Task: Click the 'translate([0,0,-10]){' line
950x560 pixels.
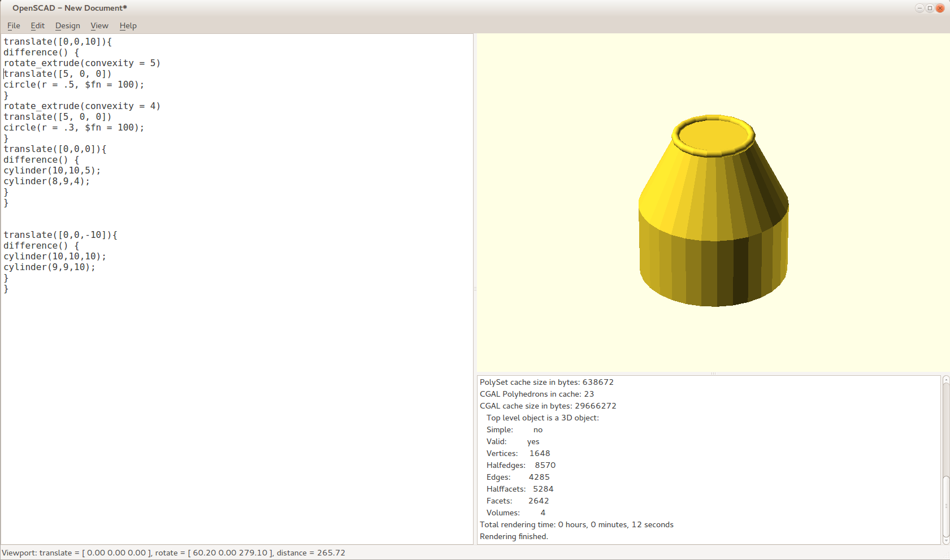Action: coord(60,235)
